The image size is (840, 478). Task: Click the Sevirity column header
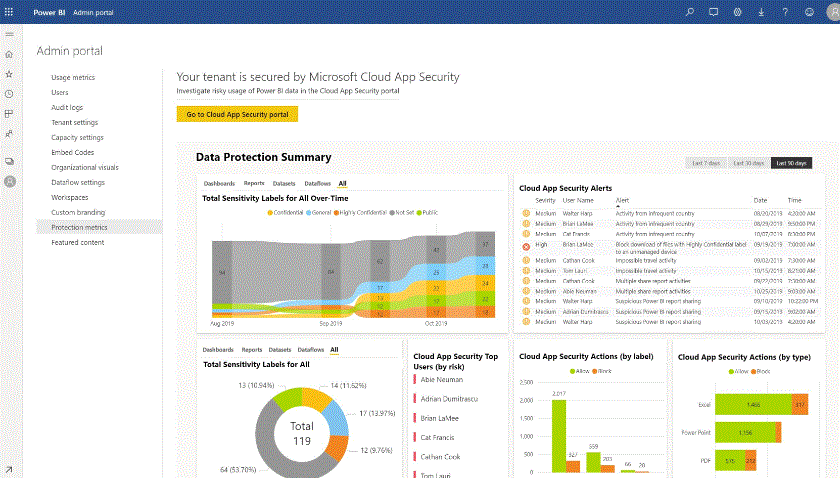click(545, 200)
